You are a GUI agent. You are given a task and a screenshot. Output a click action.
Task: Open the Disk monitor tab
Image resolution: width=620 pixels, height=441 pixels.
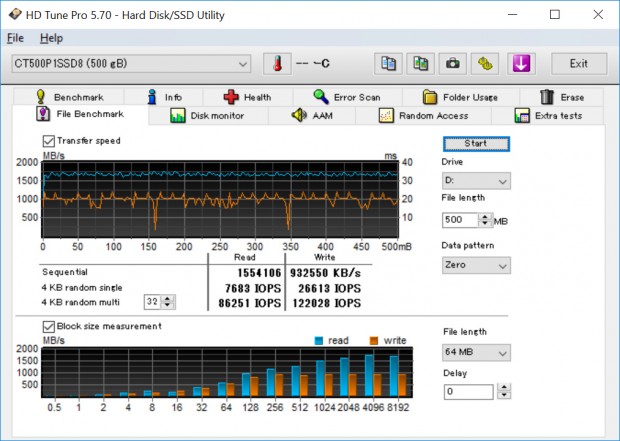208,116
